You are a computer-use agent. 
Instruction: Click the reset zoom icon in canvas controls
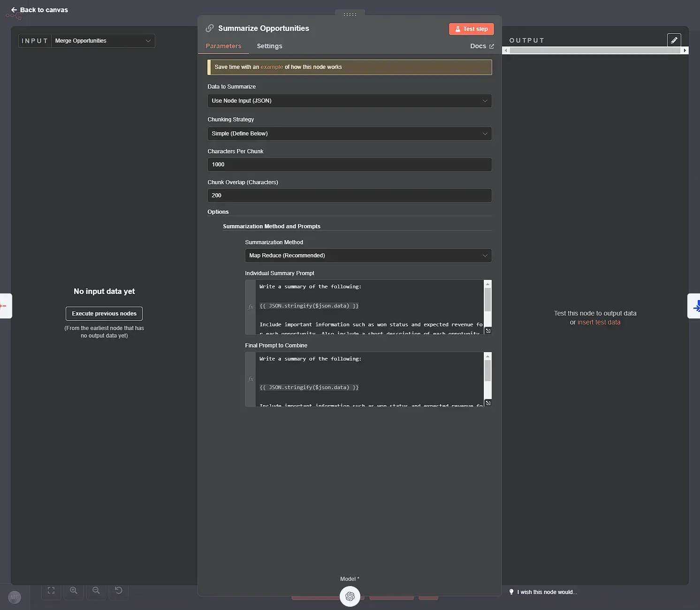[x=118, y=590]
